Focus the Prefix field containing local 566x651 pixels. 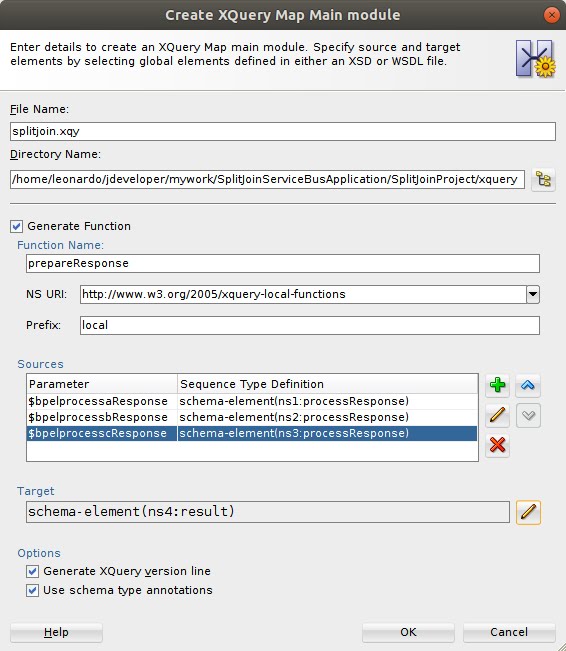[310, 325]
